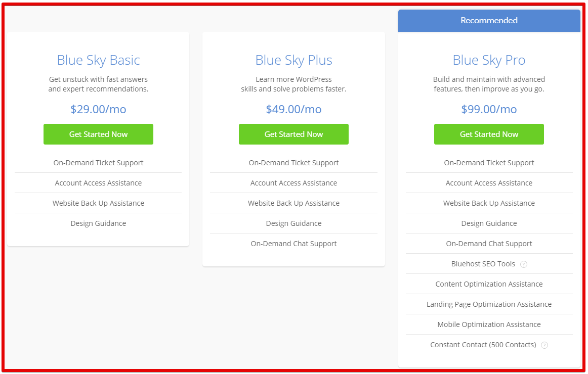
Task: Click Website Back Up Assistance in Plus plan
Action: 293,203
